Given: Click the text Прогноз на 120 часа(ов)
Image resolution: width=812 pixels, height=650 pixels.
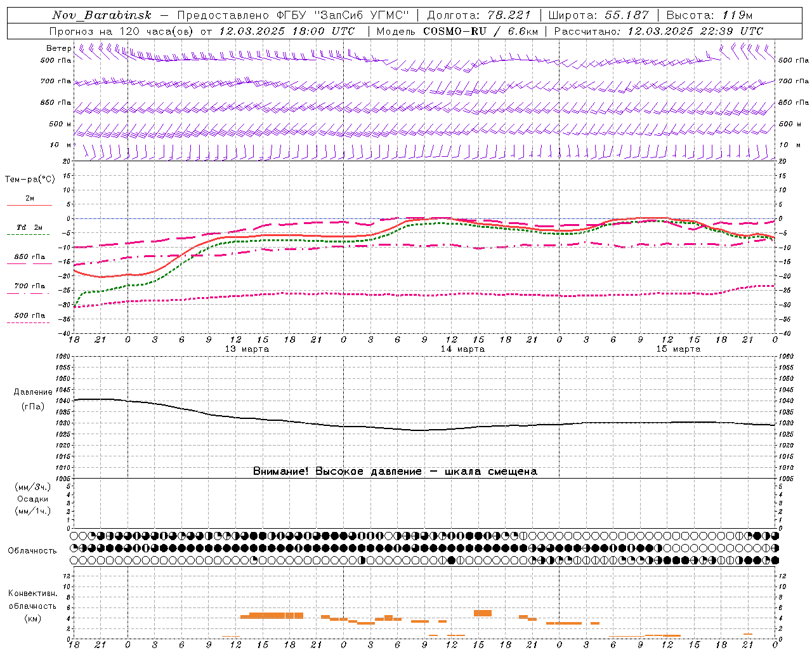Looking at the screenshot, I should [122, 31].
